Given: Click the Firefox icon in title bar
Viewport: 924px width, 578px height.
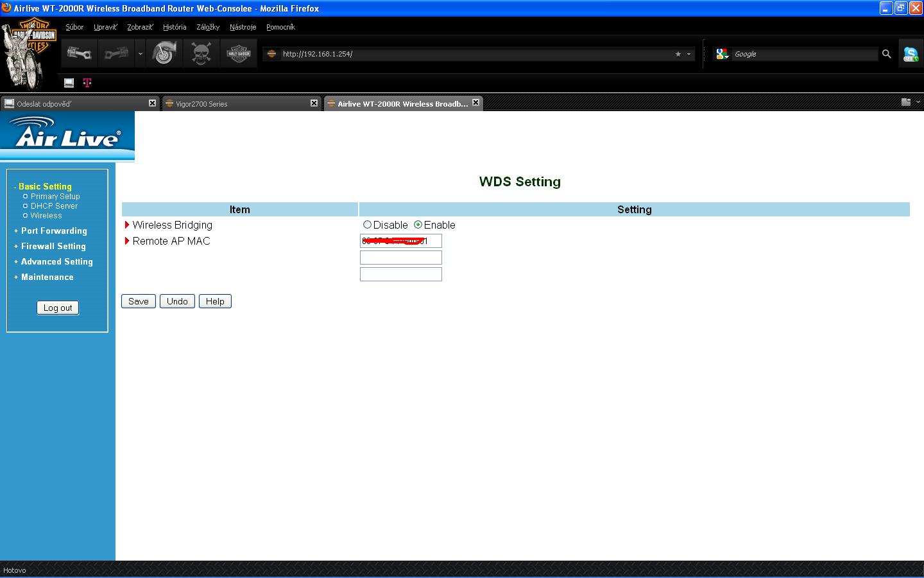Looking at the screenshot, I should 6,8.
